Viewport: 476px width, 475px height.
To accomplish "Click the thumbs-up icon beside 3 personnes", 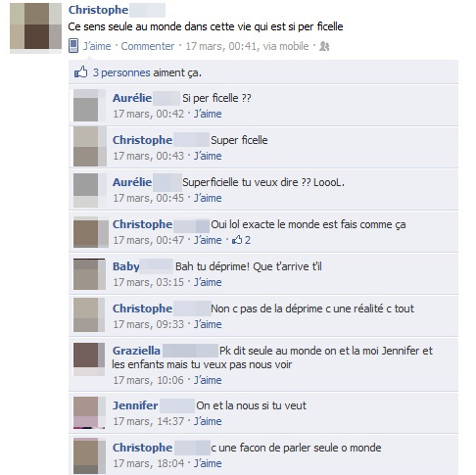I will tap(80, 72).
